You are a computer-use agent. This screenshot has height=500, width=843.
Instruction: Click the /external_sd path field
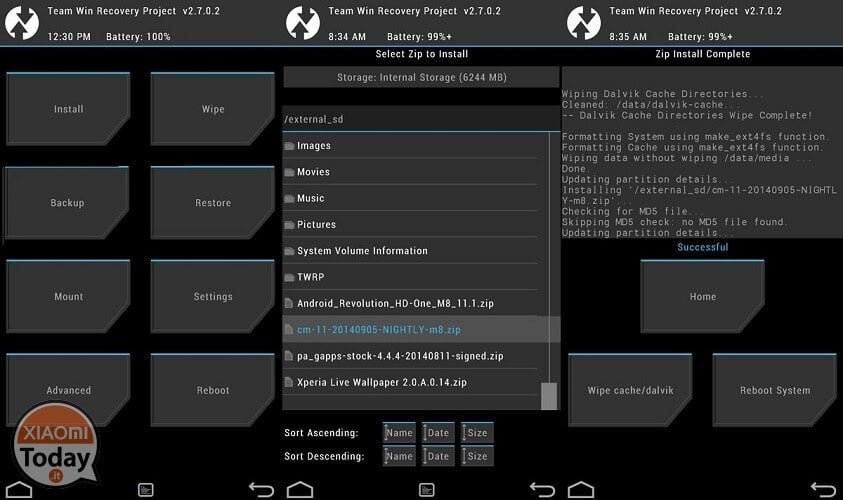click(x=421, y=119)
